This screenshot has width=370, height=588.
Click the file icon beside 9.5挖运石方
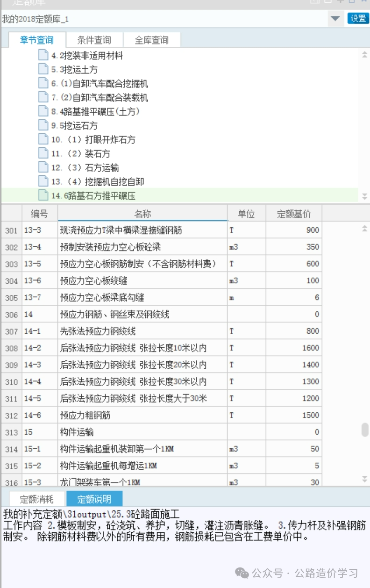(x=43, y=125)
